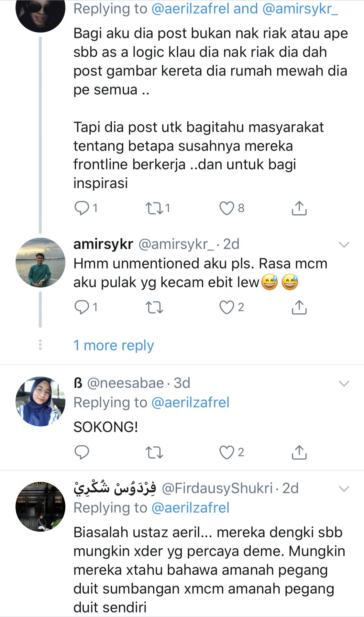Retweet the 'SOKONG!' tweet

[x=154, y=452]
